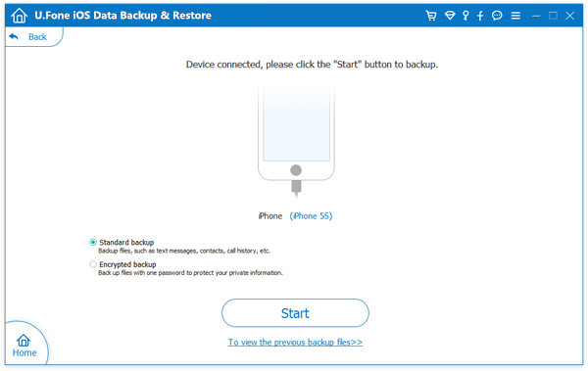Click the back arrow icon
The width and height of the screenshot is (588, 371).
[14, 36]
